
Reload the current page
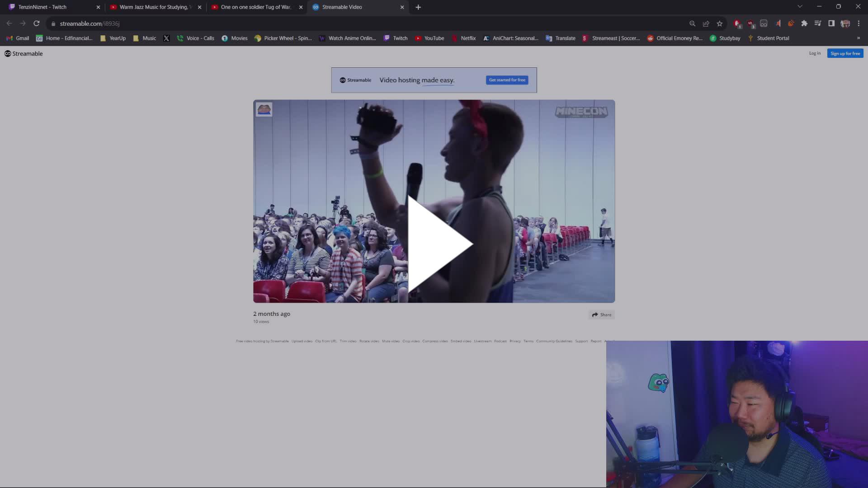36,23
